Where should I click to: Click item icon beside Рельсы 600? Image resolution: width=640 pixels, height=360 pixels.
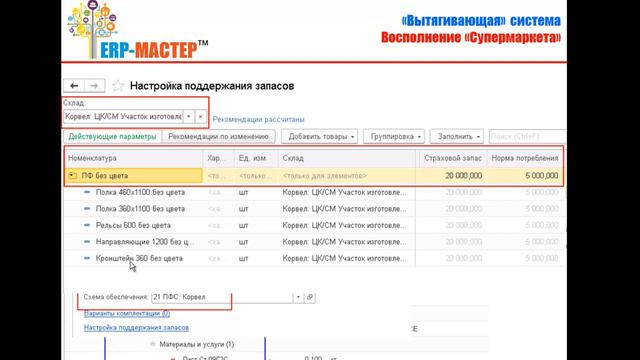pos(87,225)
